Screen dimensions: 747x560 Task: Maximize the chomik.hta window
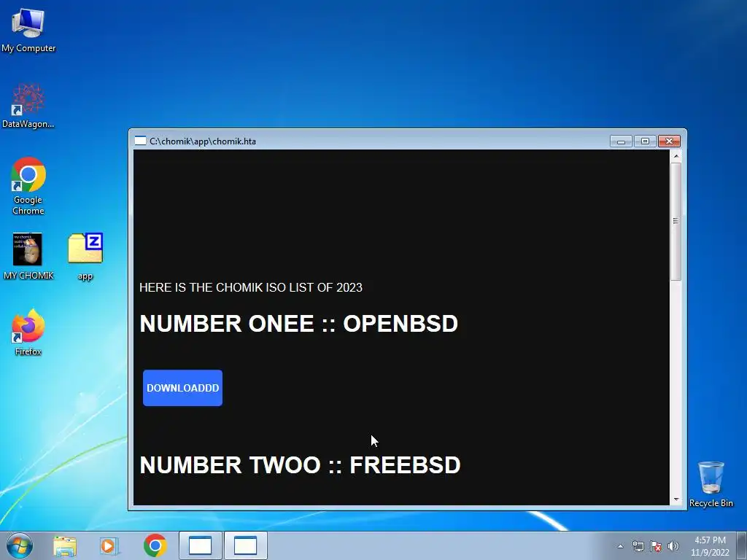click(645, 141)
